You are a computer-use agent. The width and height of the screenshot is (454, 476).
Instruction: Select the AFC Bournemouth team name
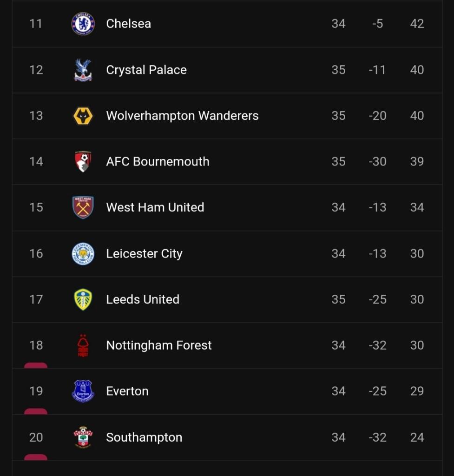(158, 162)
